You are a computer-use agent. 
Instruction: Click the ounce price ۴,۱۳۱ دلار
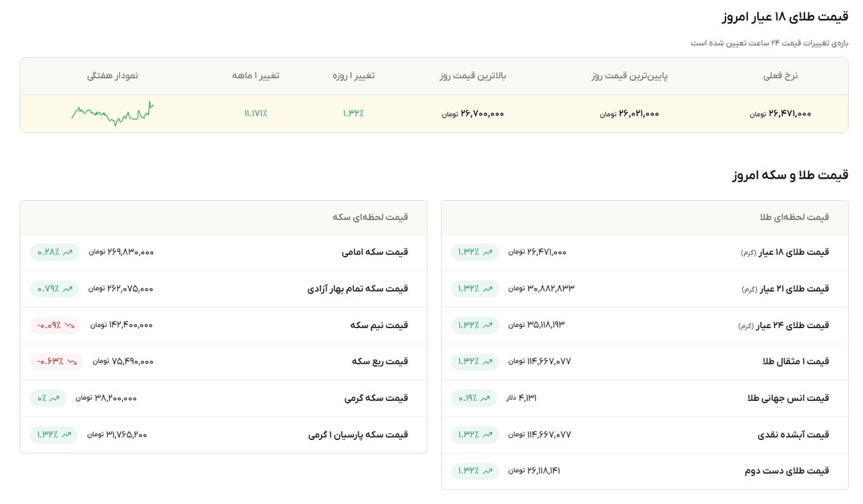pos(521,398)
